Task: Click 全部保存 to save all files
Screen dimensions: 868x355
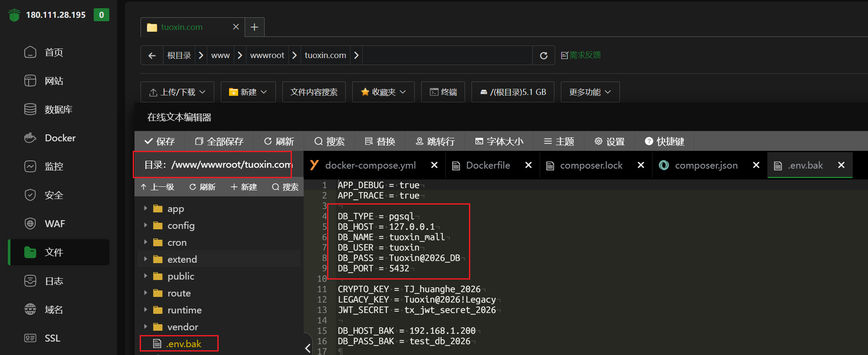Action: tap(219, 141)
